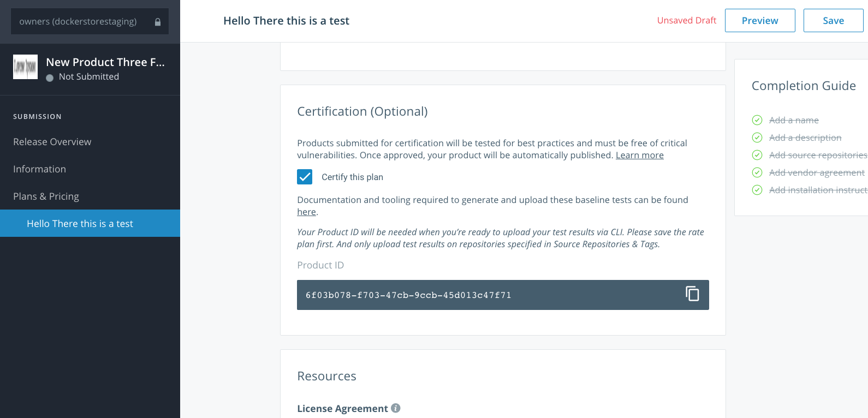Screen dimensions: 868x418
Task: Save the unsaved draft
Action: click(x=833, y=21)
